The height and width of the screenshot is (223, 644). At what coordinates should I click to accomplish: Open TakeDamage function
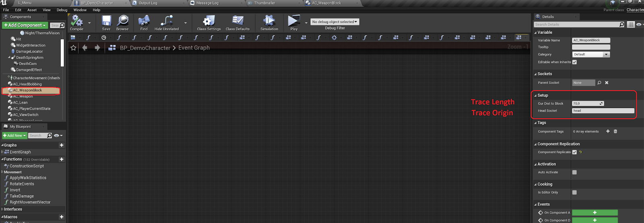[22, 196]
